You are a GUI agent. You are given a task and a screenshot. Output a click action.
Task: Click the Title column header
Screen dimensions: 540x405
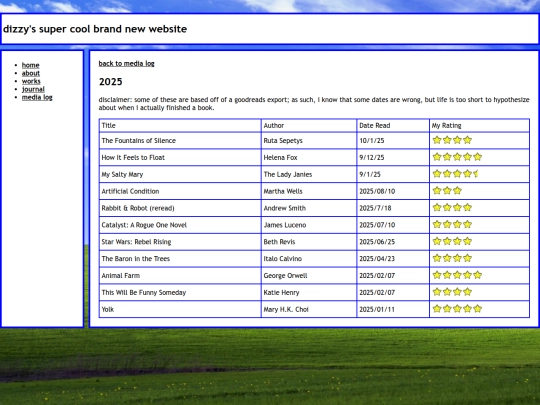[180, 125]
